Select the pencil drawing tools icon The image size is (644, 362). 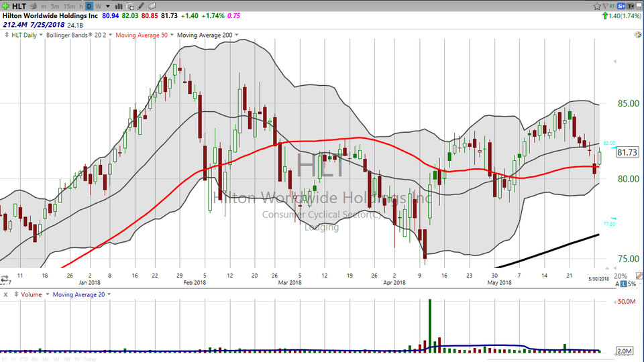pyautogui.click(x=141, y=6)
